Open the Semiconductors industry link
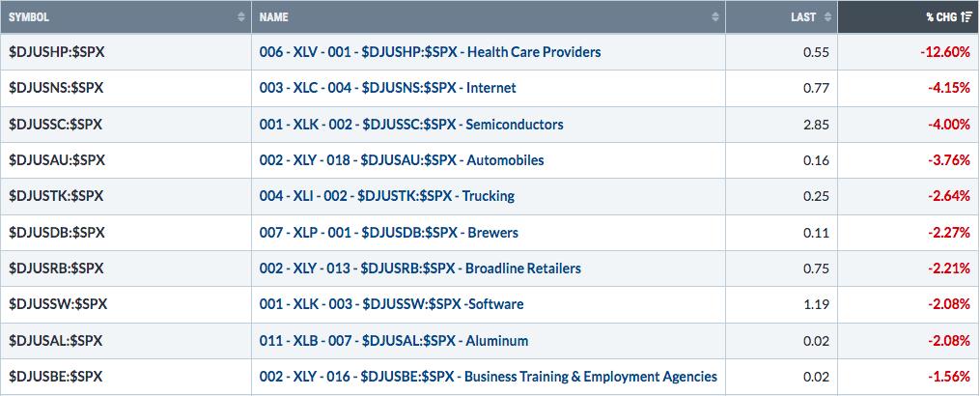Image resolution: width=980 pixels, height=396 pixels. point(411,125)
